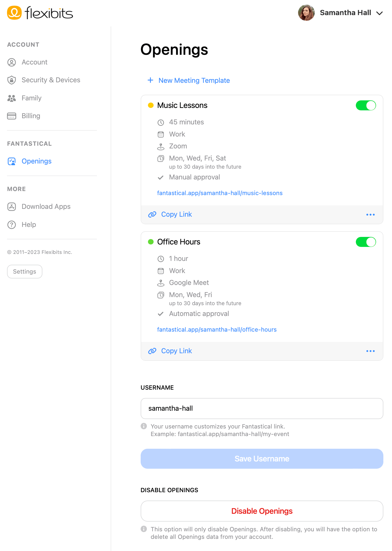The height and width of the screenshot is (551, 392).
Task: Click the Openings calendar icon in sidebar
Action: pos(12,161)
